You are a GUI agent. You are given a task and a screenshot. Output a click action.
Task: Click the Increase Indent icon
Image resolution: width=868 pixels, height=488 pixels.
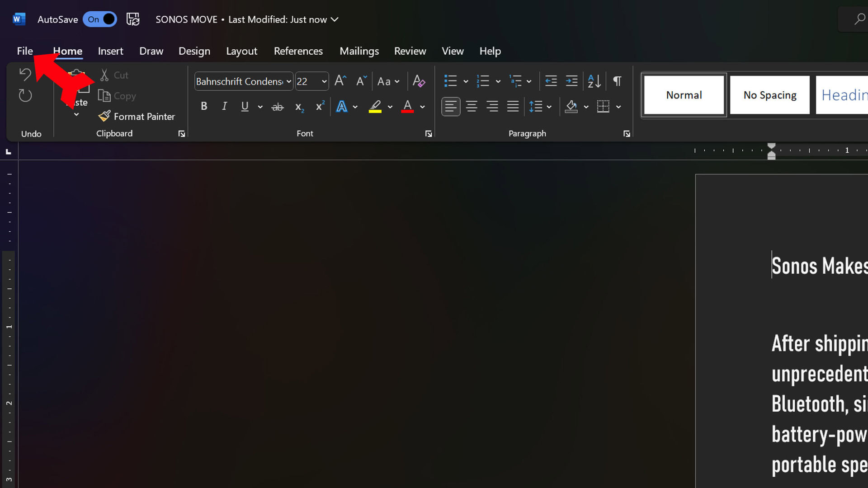pos(571,80)
